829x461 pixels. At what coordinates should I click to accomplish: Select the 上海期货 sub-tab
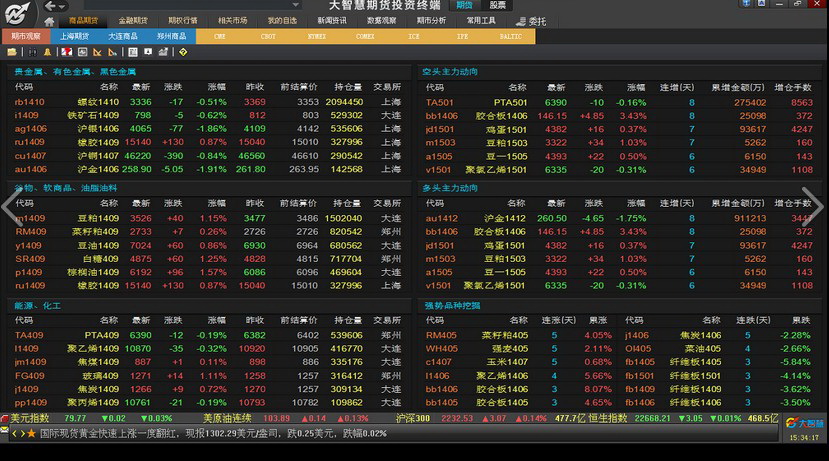75,36
